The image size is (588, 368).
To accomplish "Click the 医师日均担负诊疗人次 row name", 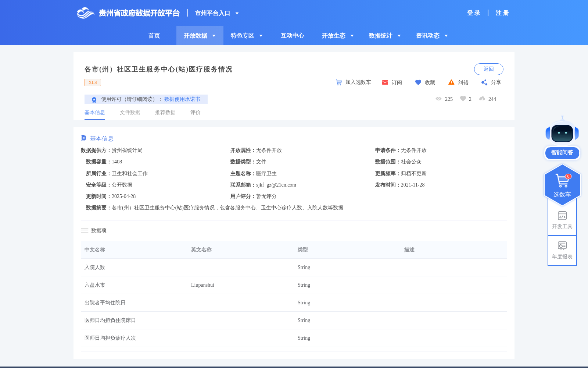I will coord(110,338).
